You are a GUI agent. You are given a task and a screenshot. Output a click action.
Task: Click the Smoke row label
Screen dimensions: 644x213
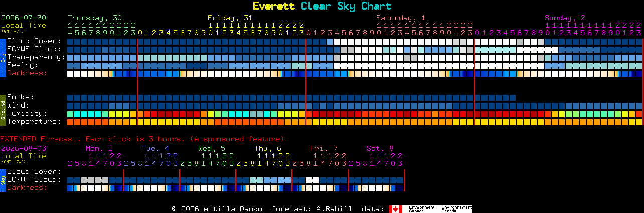pos(21,97)
